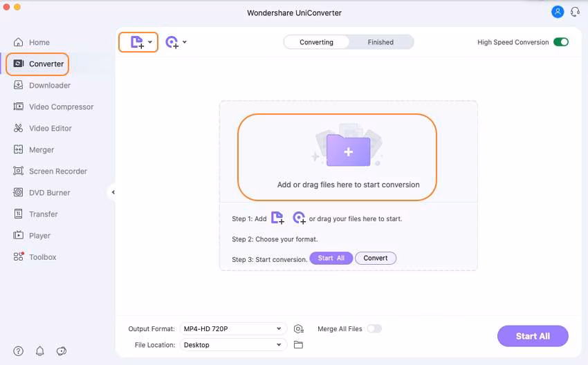
Task: Click 'Add or drag files here' text
Action: pyautogui.click(x=349, y=185)
